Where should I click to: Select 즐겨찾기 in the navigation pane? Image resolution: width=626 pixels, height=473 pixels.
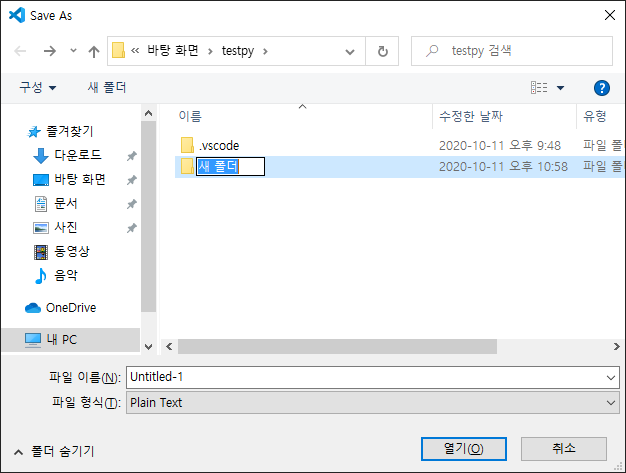(60, 131)
